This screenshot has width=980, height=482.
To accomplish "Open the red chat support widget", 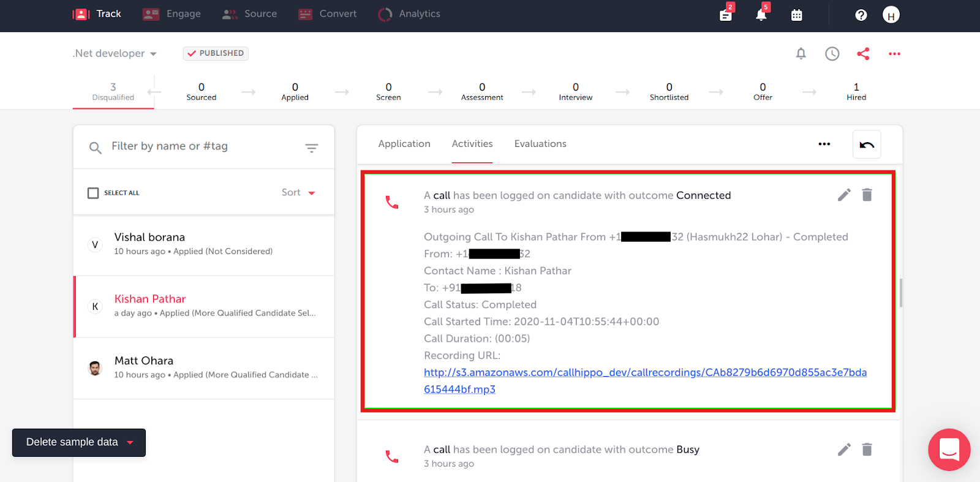I will (x=949, y=450).
